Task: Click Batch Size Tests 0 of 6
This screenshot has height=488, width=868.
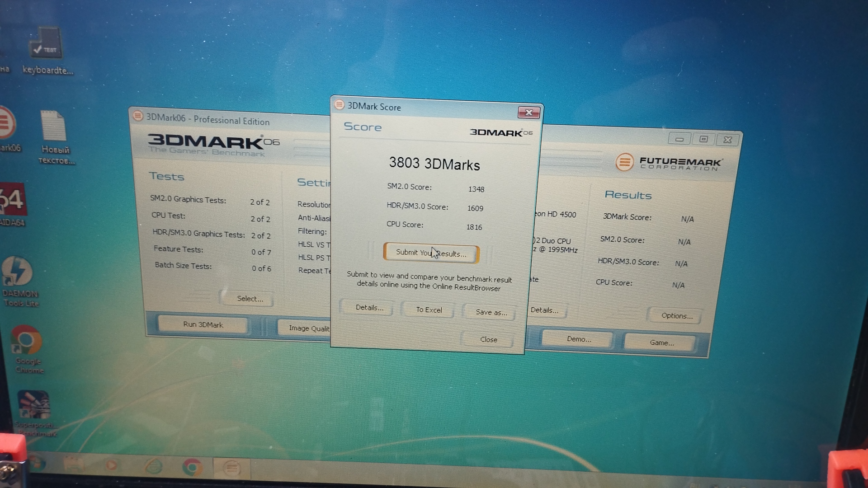Action: pos(213,267)
